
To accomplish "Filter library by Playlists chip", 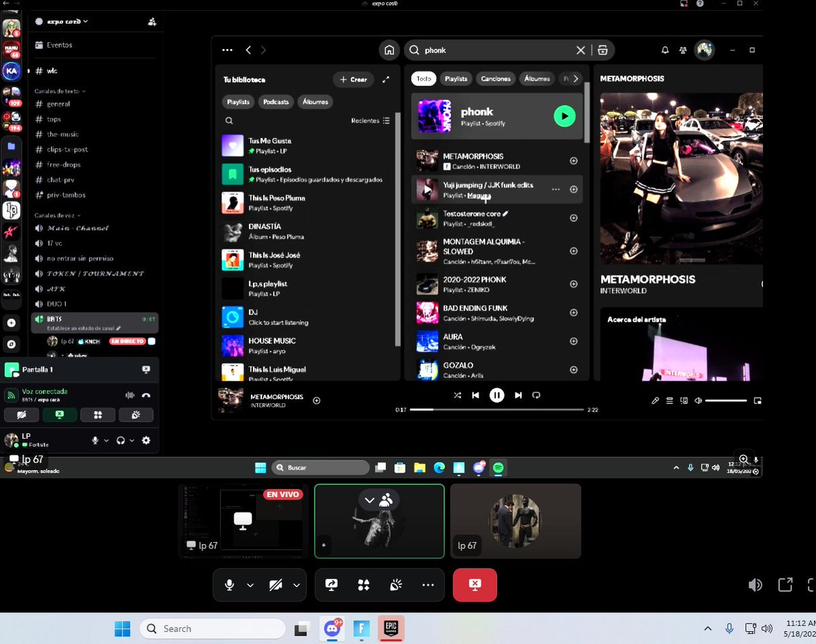I will pyautogui.click(x=238, y=102).
